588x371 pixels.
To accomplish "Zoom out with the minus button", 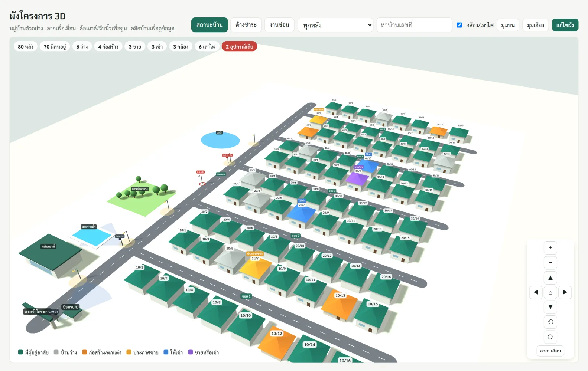I will coord(550,263).
